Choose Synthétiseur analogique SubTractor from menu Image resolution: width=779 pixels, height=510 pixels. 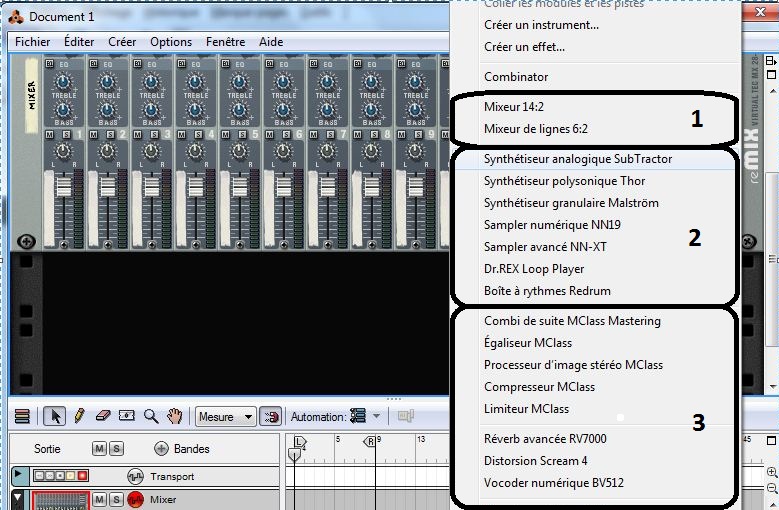pos(577,159)
